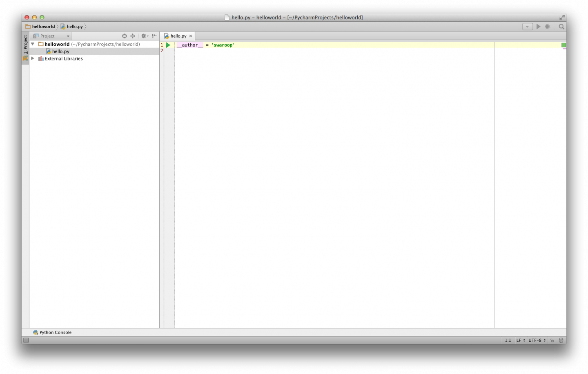Viewport: 588px width, 374px height.
Task: Collapse all via the Project panel icon
Action: pos(132,36)
